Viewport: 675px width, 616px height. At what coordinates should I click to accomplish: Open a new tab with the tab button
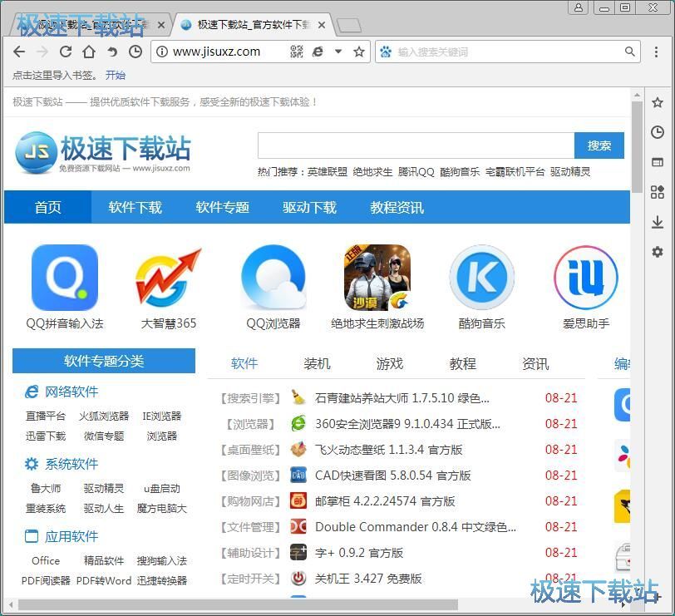coord(348,26)
